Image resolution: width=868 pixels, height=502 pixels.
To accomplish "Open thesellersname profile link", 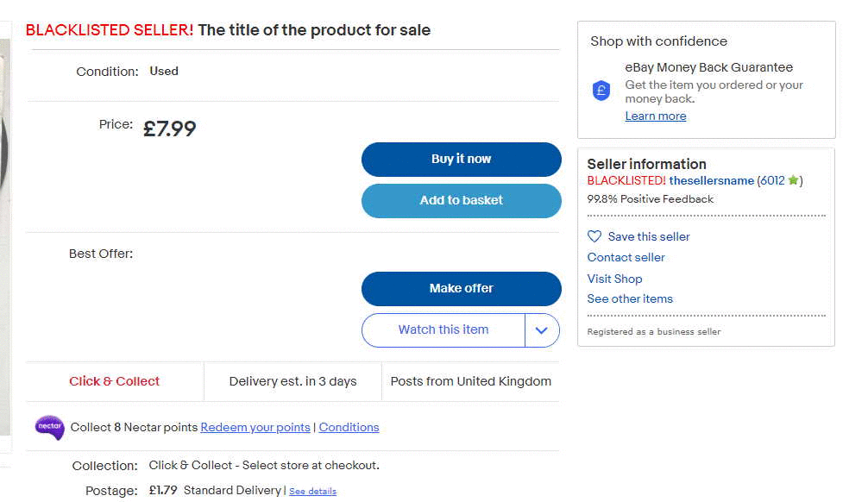I will pyautogui.click(x=712, y=181).
